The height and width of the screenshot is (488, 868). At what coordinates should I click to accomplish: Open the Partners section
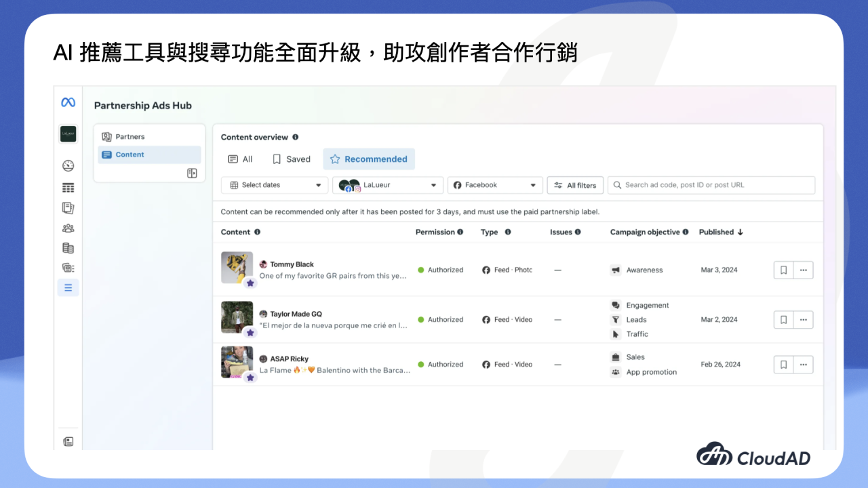(x=149, y=136)
